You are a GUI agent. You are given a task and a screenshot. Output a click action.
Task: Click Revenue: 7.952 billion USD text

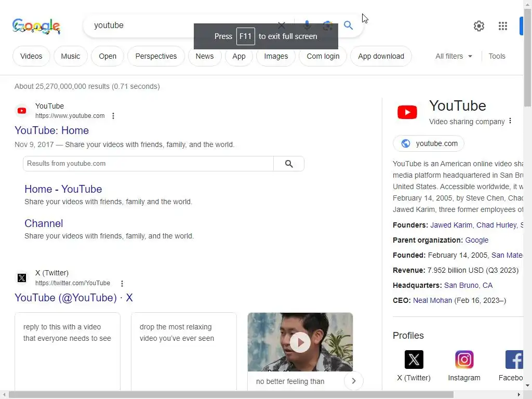456,270
